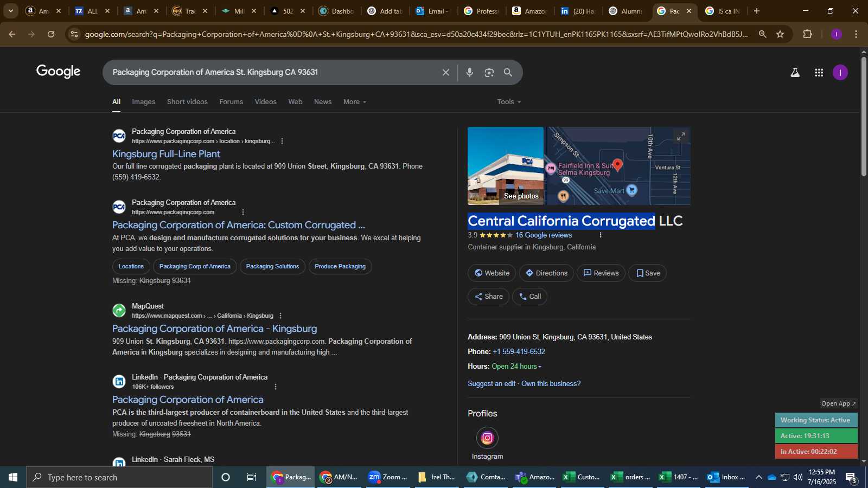Open the Tools dropdown
The image size is (868, 488).
coord(508,102)
